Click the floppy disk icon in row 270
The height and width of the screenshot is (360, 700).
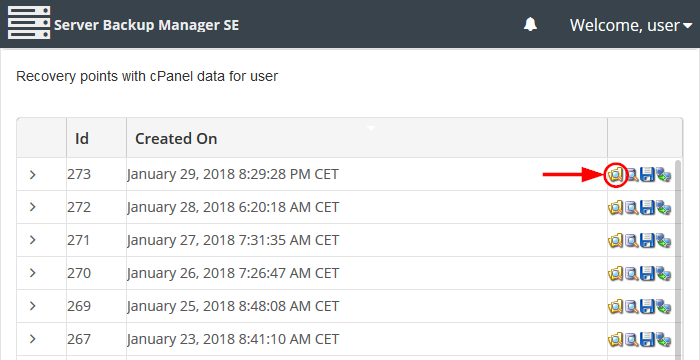point(647,273)
